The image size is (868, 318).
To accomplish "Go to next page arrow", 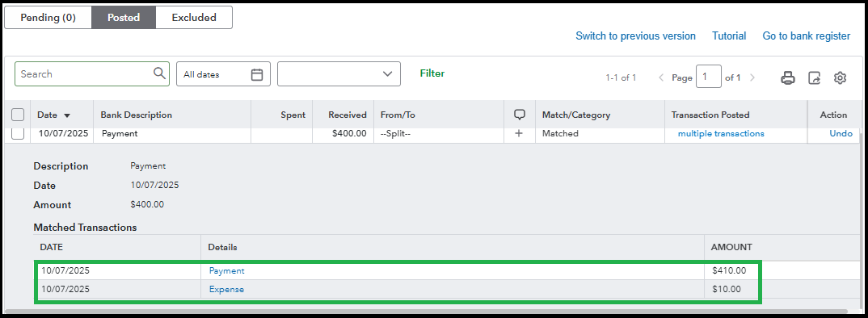I will coord(752,77).
